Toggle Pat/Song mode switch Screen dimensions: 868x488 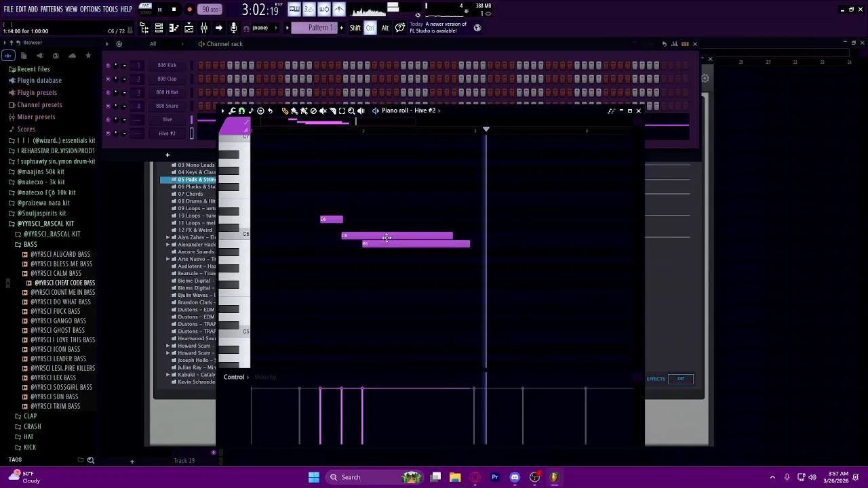point(145,9)
